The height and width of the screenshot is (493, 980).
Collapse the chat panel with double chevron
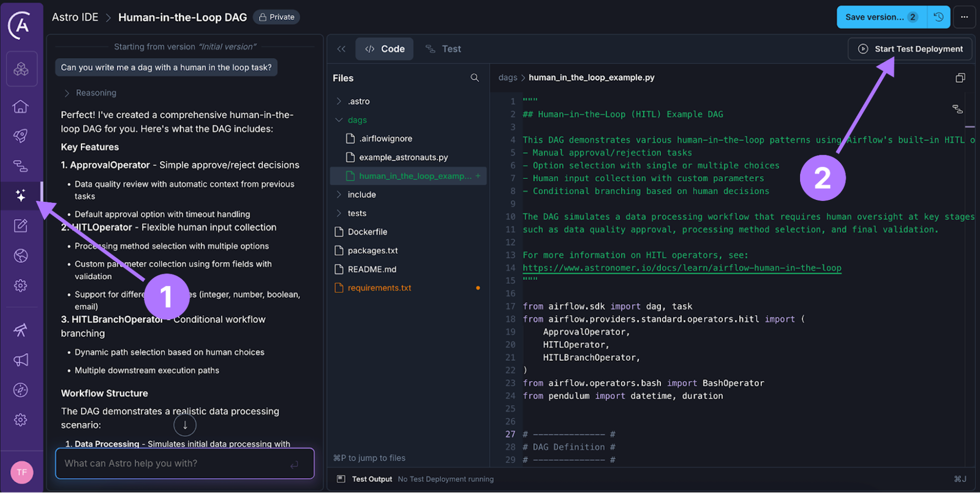[341, 49]
